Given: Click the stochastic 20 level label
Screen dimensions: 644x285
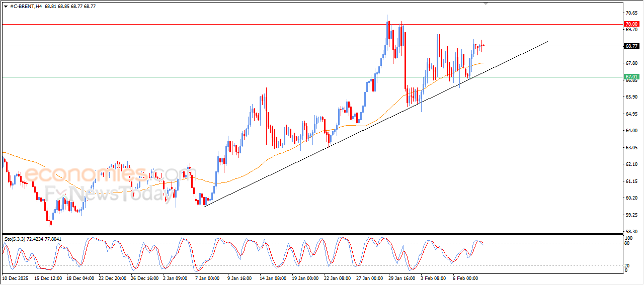Looking at the screenshot, I should tap(626, 265).
